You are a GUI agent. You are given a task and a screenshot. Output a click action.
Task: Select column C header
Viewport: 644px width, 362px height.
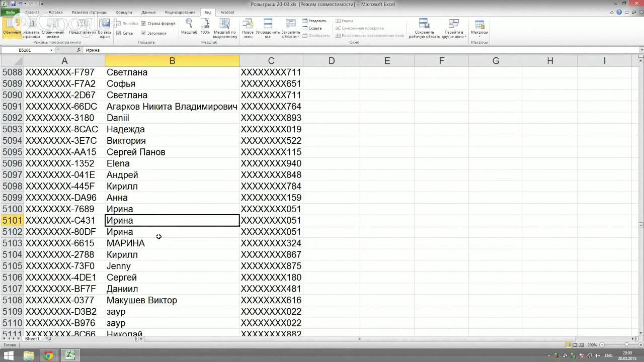[x=271, y=61]
